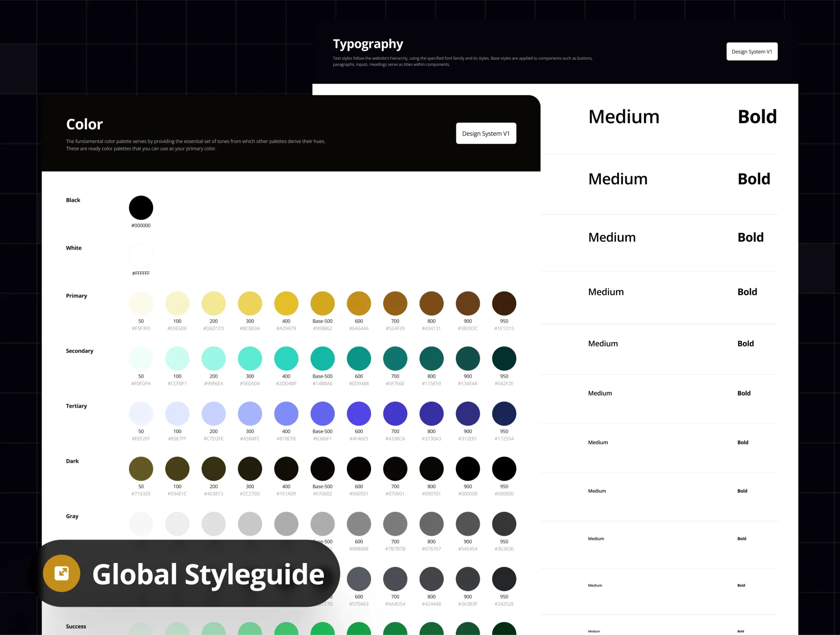Select the White #FFFFFF swatch
Viewport: 840px width, 635px height.
141,255
